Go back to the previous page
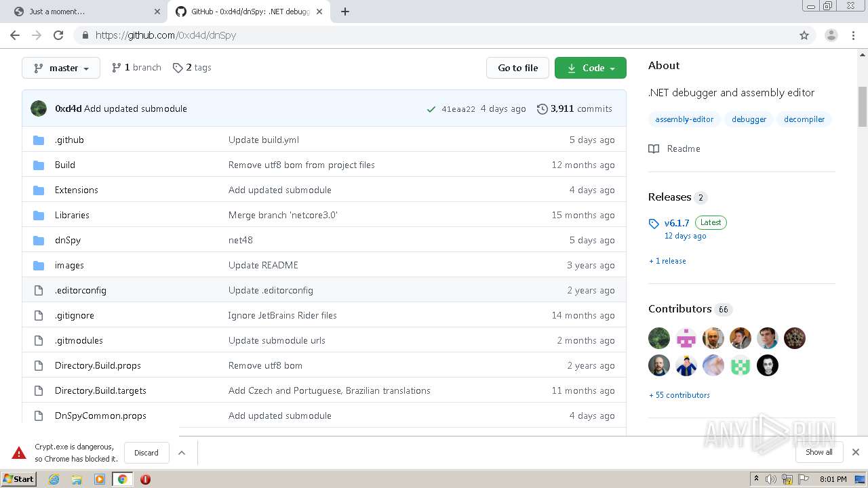 [x=15, y=35]
